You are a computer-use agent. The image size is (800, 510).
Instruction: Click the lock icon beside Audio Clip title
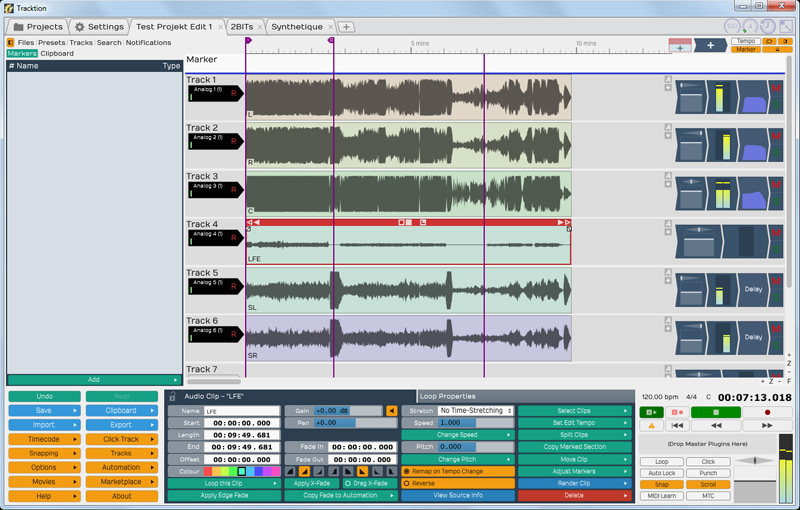(172, 397)
